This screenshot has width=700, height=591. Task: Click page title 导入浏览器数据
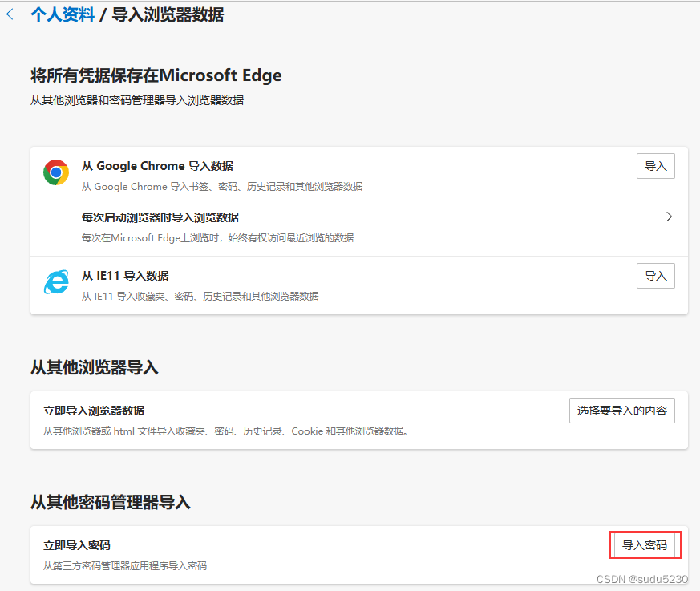[168, 14]
